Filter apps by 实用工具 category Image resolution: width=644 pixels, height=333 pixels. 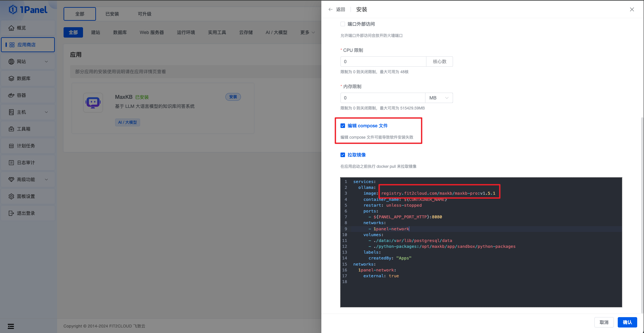click(217, 32)
